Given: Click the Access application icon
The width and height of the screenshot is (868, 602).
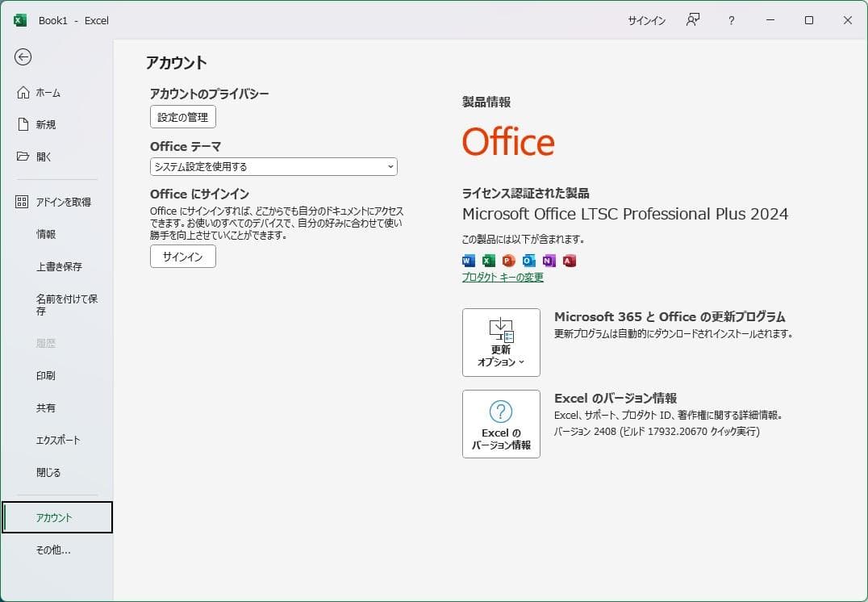Looking at the screenshot, I should pyautogui.click(x=569, y=260).
